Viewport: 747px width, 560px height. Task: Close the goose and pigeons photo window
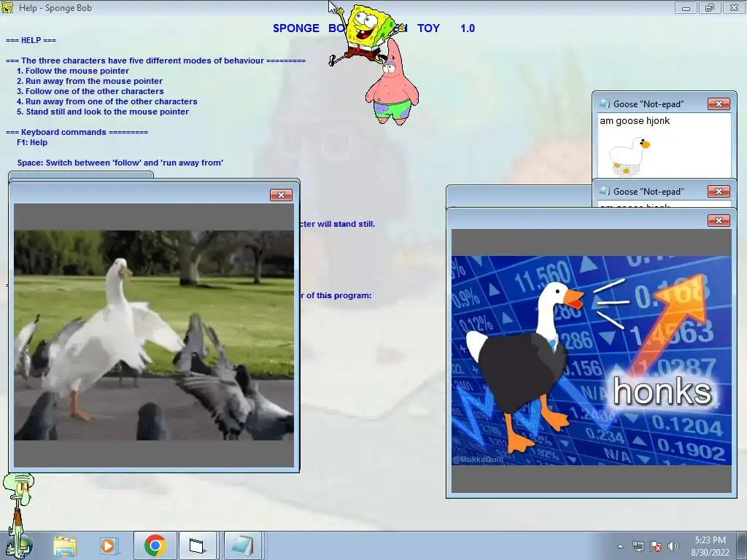281,195
